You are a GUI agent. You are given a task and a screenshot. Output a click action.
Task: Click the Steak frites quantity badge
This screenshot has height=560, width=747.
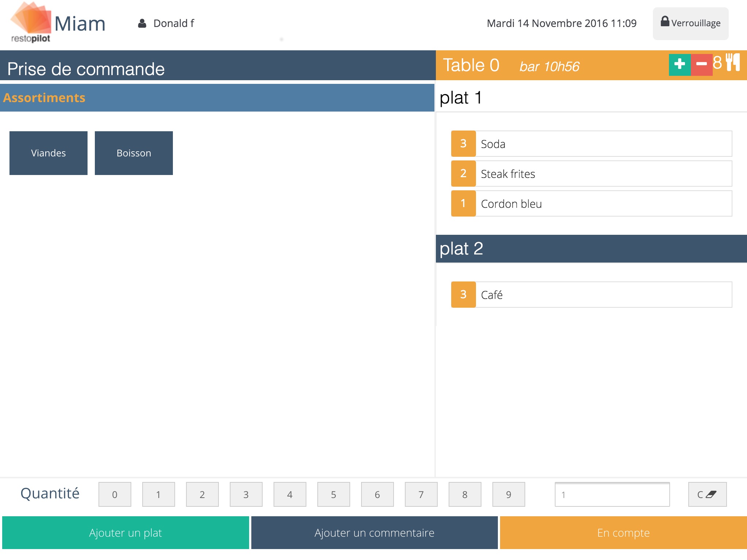[x=463, y=174]
